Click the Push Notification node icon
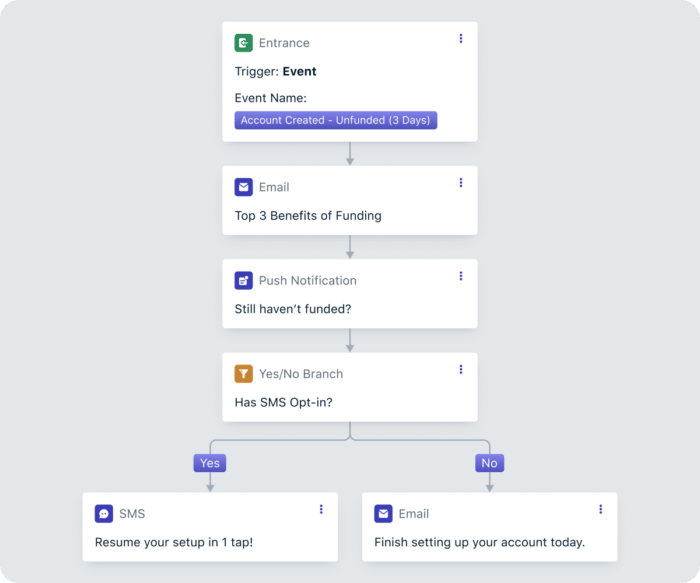The width and height of the screenshot is (700, 583). [244, 281]
